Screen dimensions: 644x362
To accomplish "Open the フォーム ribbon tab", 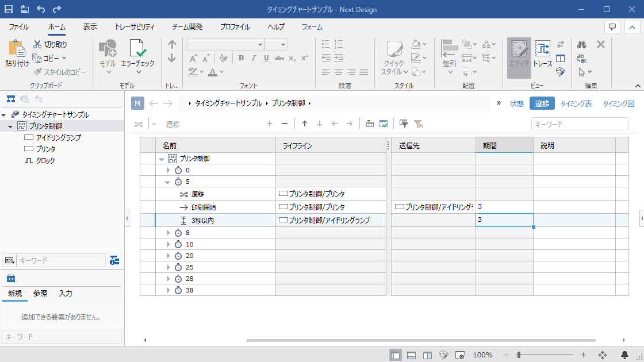I will [312, 27].
